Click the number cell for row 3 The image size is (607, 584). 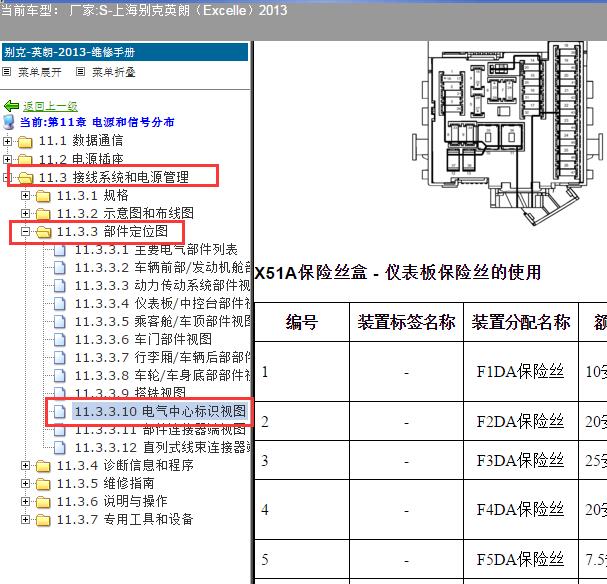tap(302, 460)
